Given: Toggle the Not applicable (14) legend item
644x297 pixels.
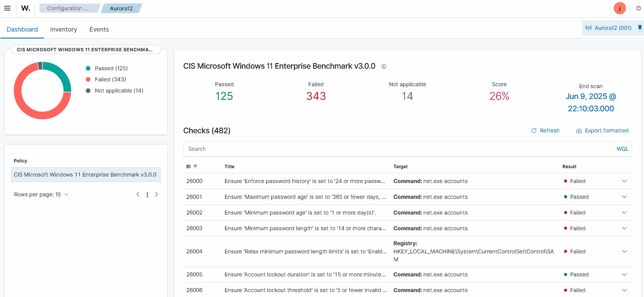Looking at the screenshot, I should point(119,91).
